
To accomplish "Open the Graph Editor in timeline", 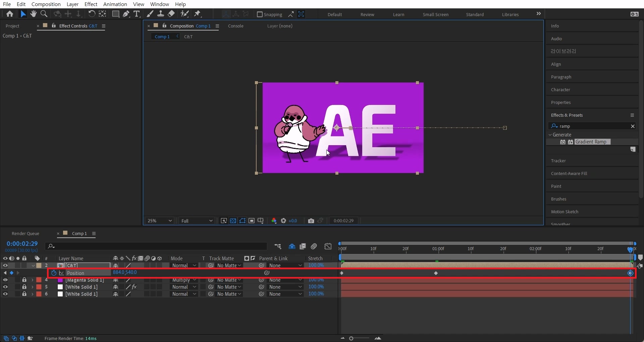I will tap(328, 246).
